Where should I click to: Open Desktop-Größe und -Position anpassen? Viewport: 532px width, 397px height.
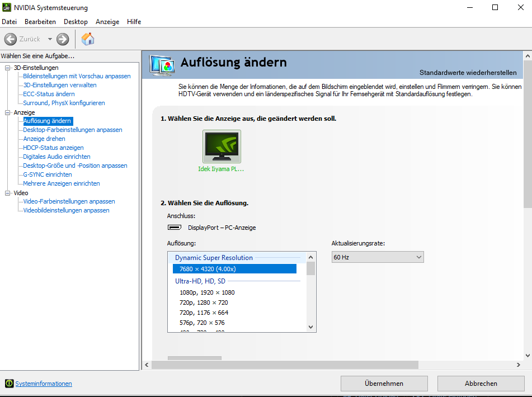[76, 166]
